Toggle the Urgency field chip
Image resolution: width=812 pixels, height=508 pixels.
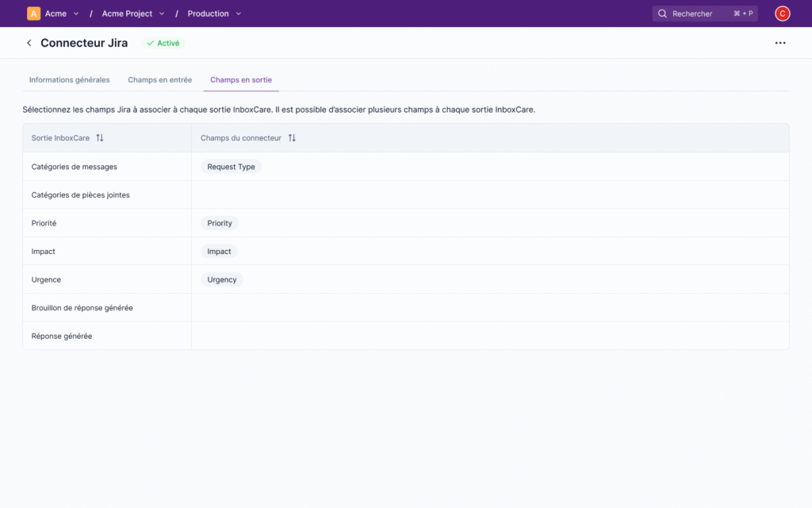[x=221, y=279]
